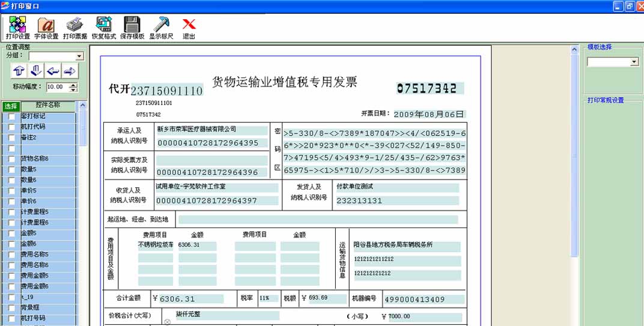644x326 pixels.
Task: Click invoice code field 23715091110
Action: (167, 90)
